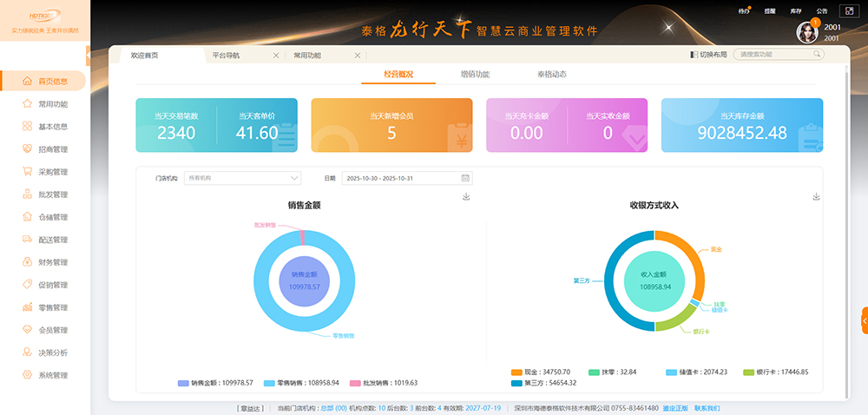Open the 门店机构 dropdown
This screenshot has height=415, width=868.
[241, 178]
